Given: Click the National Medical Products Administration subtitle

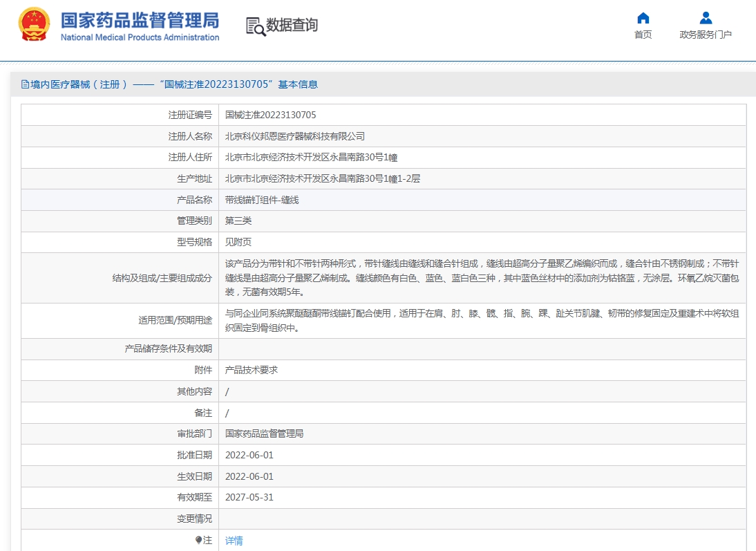Looking at the screenshot, I should [x=140, y=37].
